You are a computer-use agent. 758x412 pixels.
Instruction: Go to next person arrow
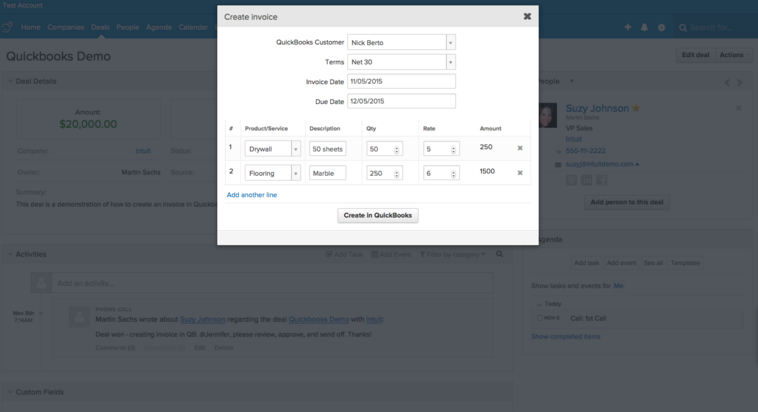[739, 83]
